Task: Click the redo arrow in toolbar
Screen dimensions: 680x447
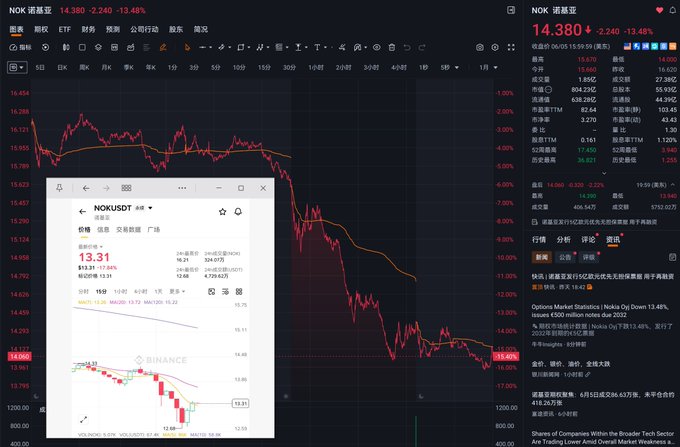Action: pos(422,47)
